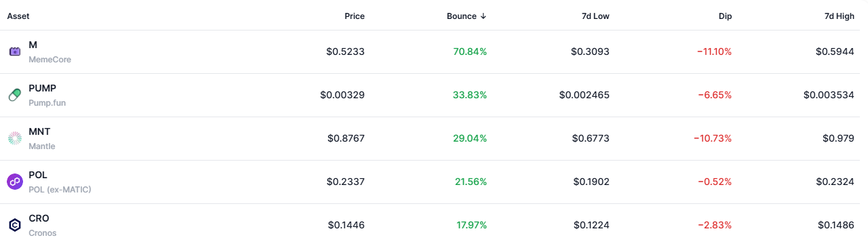Sort by Asset column header

pos(18,16)
